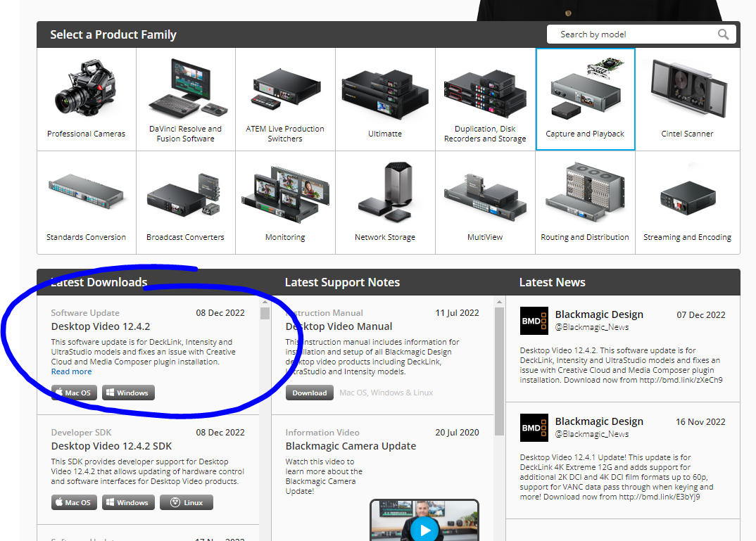Download Desktop Video 12.4.2 SDK for Linux
This screenshot has height=541, width=756.
click(x=187, y=502)
